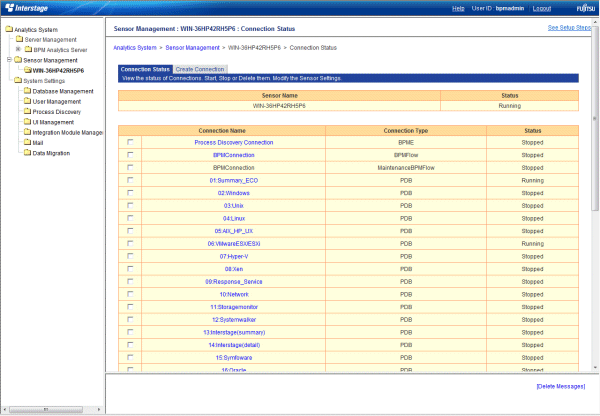Click the sidebar scroll left arrow
600x416 pixels.
click(x=5, y=409)
